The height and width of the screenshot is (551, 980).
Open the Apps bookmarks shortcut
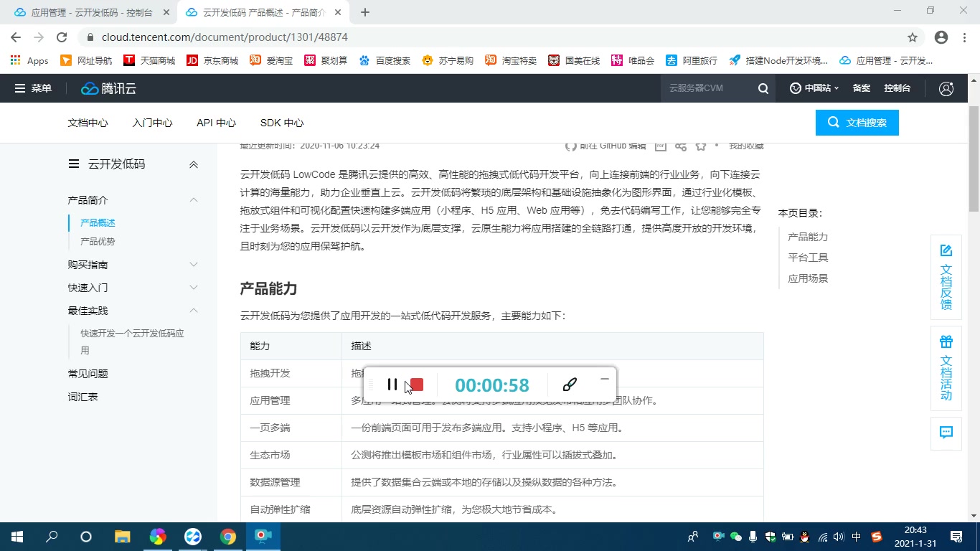[29, 61]
